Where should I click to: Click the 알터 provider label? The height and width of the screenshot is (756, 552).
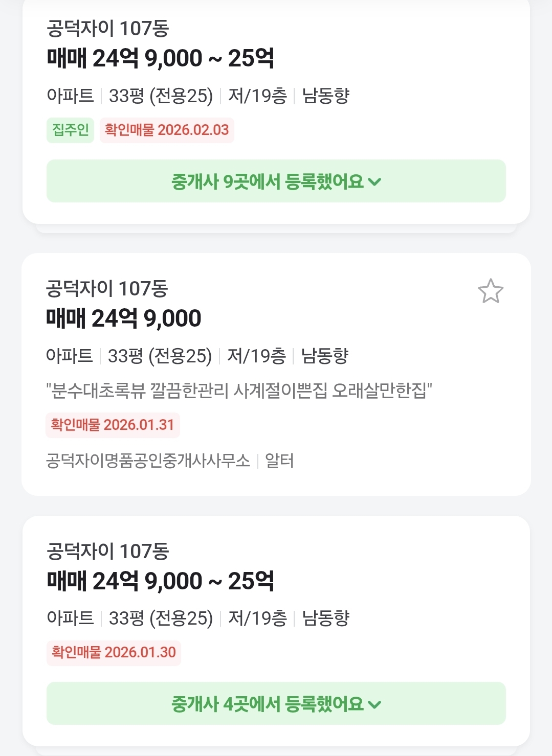279,461
